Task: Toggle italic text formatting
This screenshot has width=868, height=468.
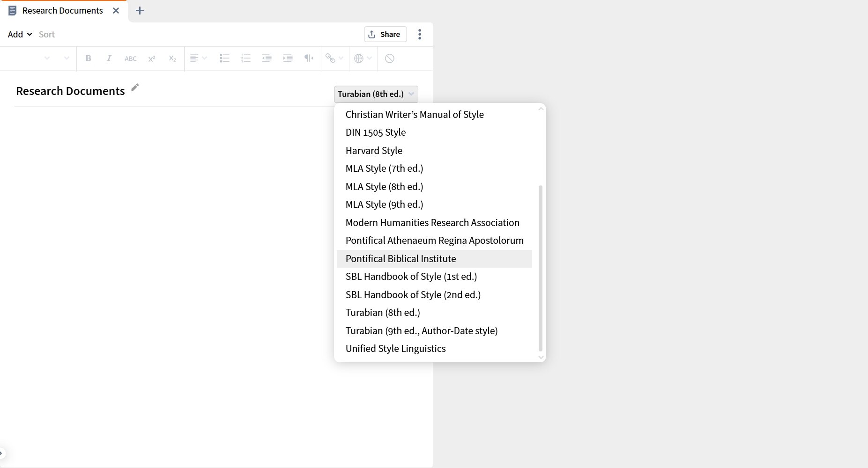Action: coord(109,58)
